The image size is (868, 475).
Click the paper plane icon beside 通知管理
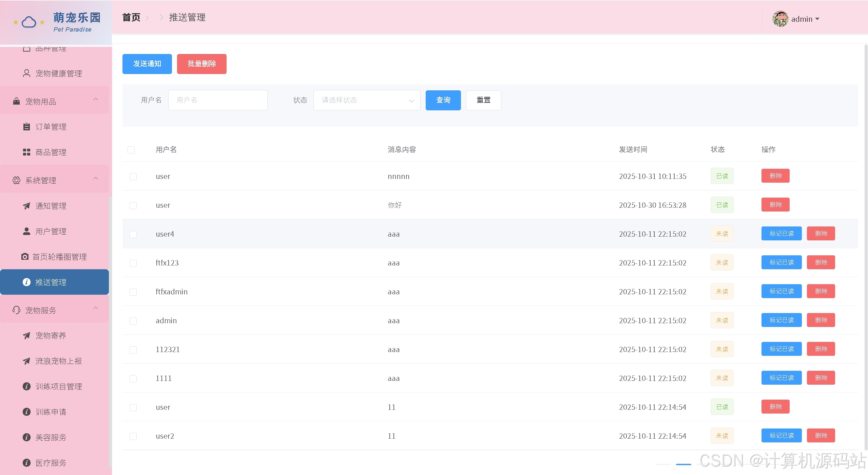26,206
